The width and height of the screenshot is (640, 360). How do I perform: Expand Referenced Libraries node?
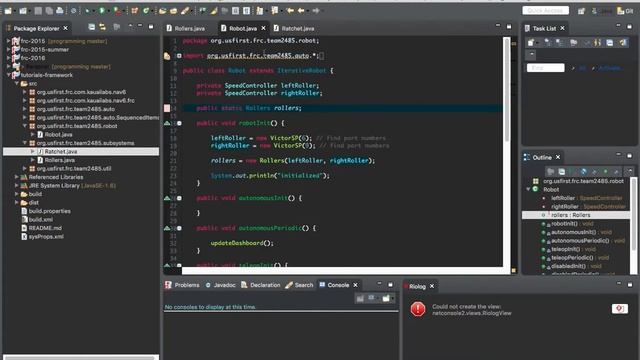16,177
